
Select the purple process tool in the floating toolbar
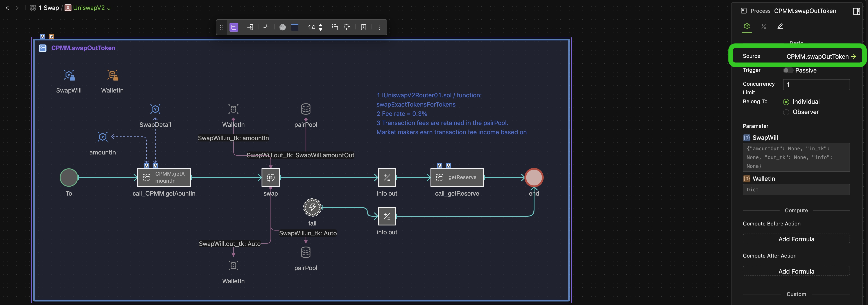tap(234, 27)
